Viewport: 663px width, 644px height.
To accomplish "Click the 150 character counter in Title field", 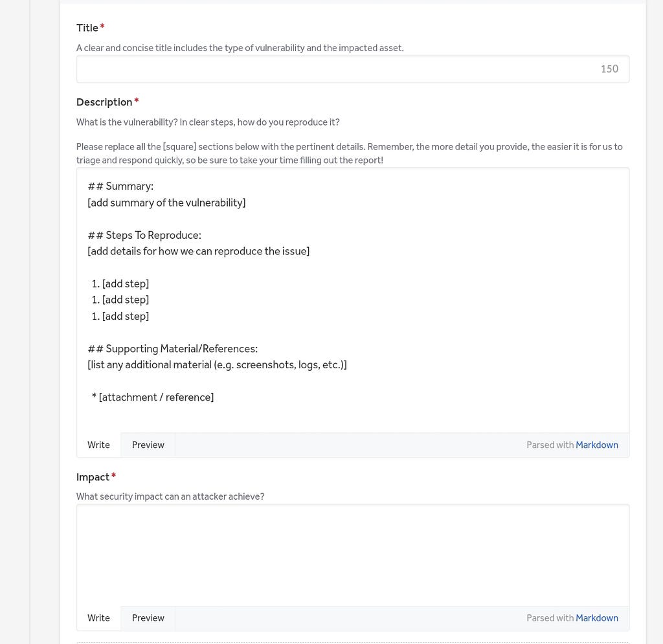I will 609,69.
